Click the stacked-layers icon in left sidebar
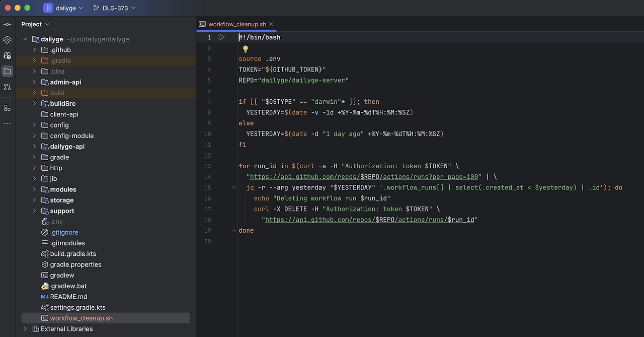 pyautogui.click(x=7, y=40)
